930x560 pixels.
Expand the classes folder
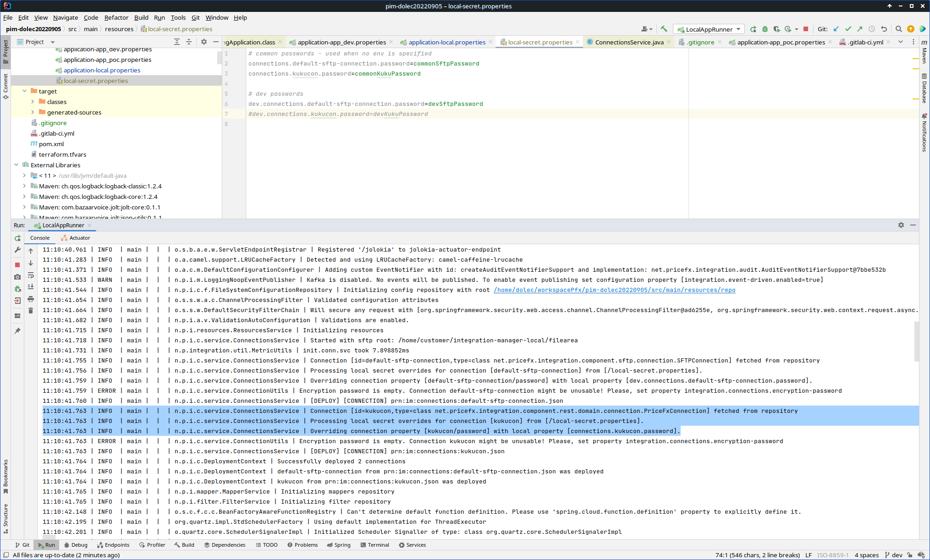(33, 102)
